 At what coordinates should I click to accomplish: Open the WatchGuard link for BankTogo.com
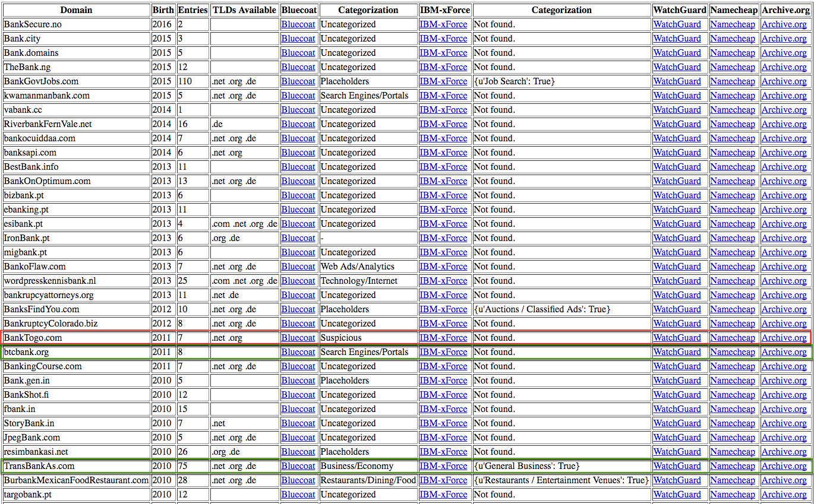pyautogui.click(x=677, y=338)
